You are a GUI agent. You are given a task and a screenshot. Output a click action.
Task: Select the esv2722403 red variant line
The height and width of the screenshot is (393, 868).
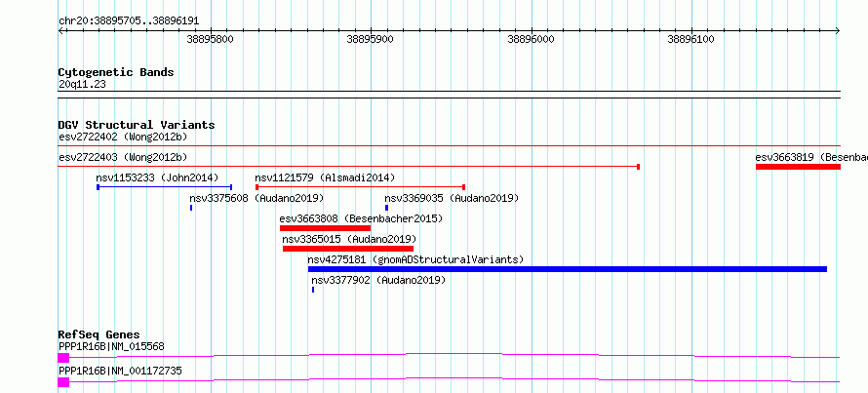[349, 167]
